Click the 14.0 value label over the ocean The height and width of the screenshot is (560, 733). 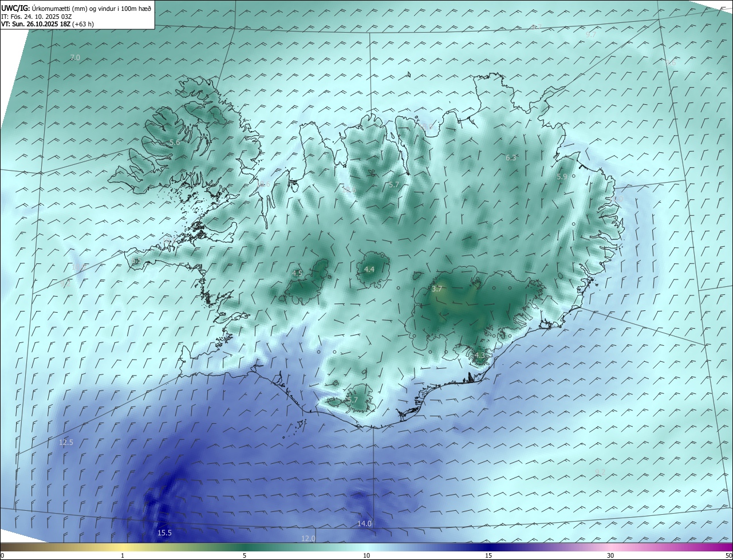pyautogui.click(x=365, y=523)
